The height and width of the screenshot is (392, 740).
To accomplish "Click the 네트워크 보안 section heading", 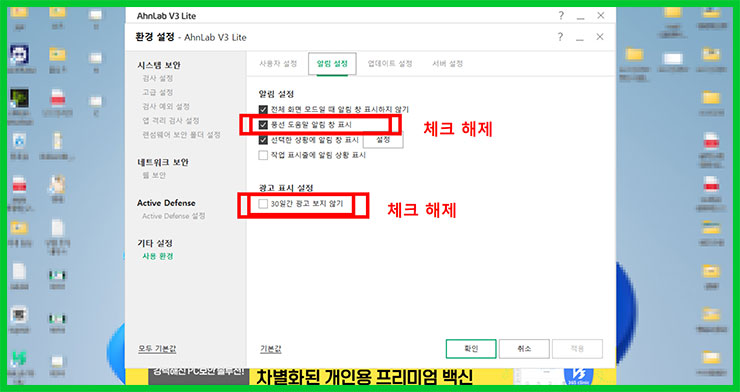I will 163,162.
